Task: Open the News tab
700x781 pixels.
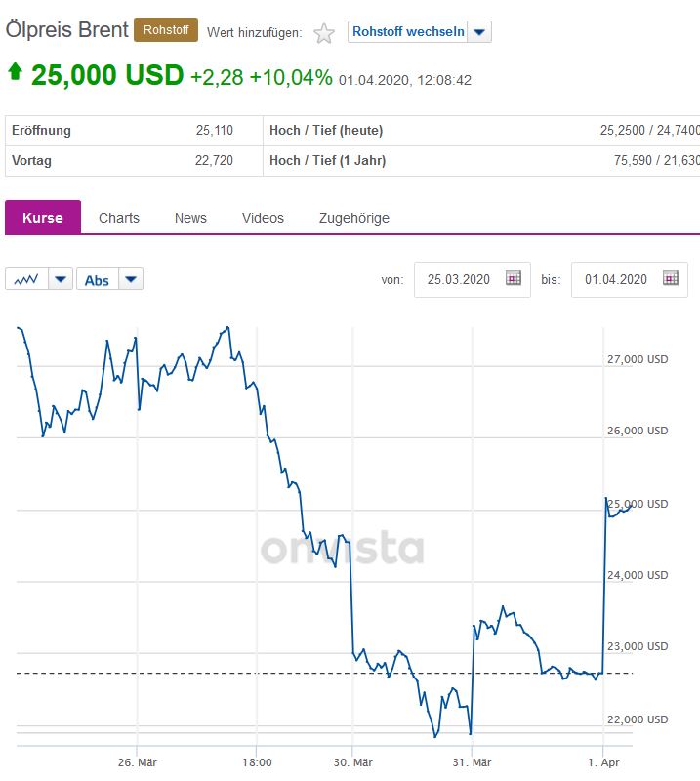Action: click(190, 218)
